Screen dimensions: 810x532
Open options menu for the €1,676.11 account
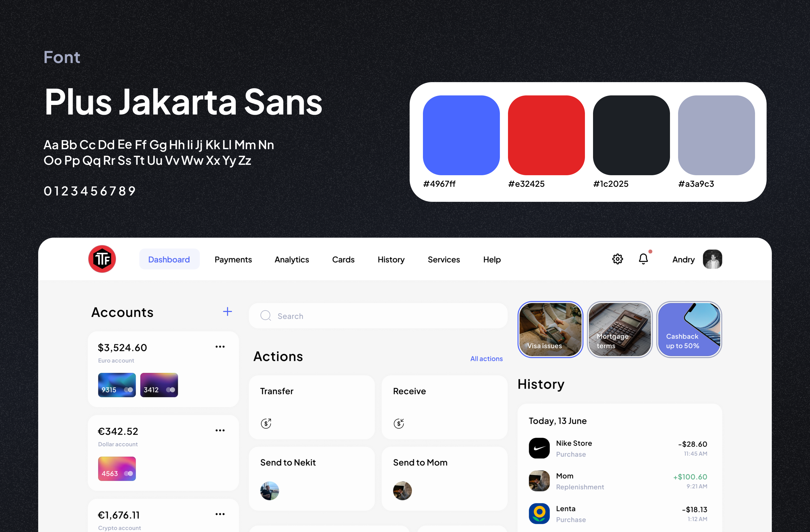(x=220, y=514)
